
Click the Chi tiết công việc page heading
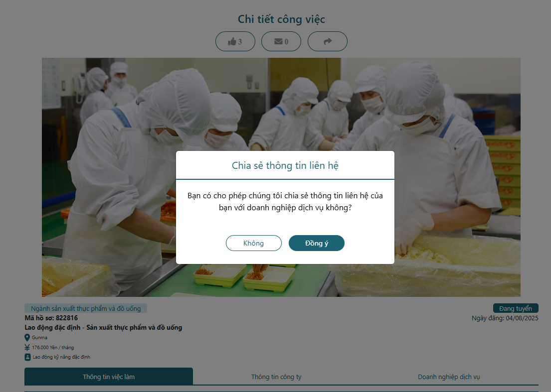(281, 19)
